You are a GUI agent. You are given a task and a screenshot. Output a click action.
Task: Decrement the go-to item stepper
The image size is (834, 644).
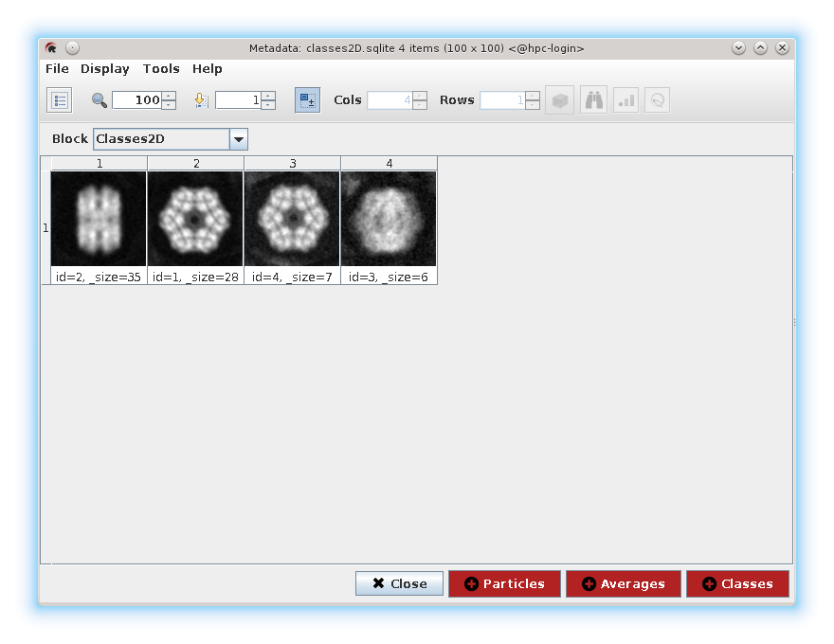point(268,105)
